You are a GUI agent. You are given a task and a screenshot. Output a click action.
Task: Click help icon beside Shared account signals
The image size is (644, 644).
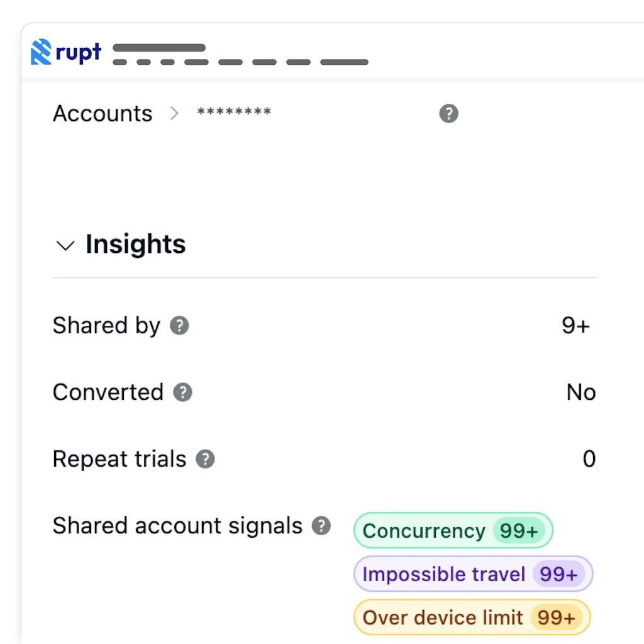[321, 526]
